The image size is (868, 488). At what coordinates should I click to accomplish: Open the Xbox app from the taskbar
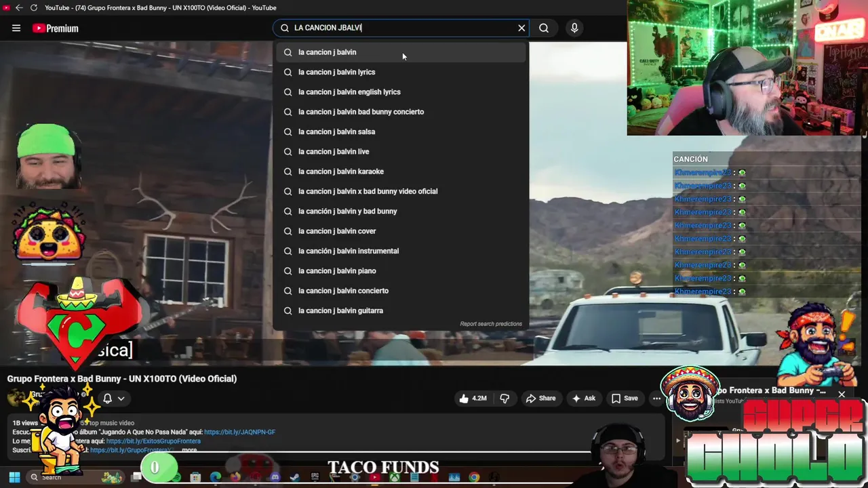pyautogui.click(x=394, y=477)
